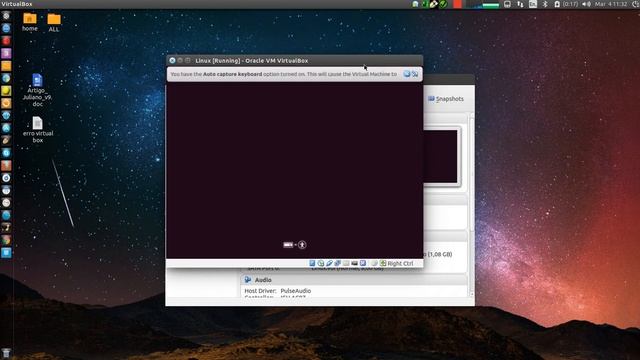640x360 pixels.
Task: Open the session menu in top panel
Action: coord(636,4)
